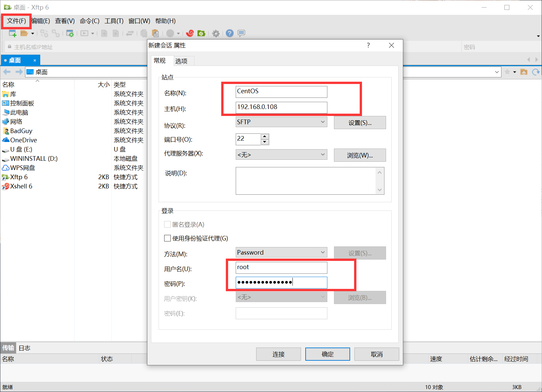The height and width of the screenshot is (392, 542).
Task: Click the green Xftp toolbar icon
Action: point(201,33)
